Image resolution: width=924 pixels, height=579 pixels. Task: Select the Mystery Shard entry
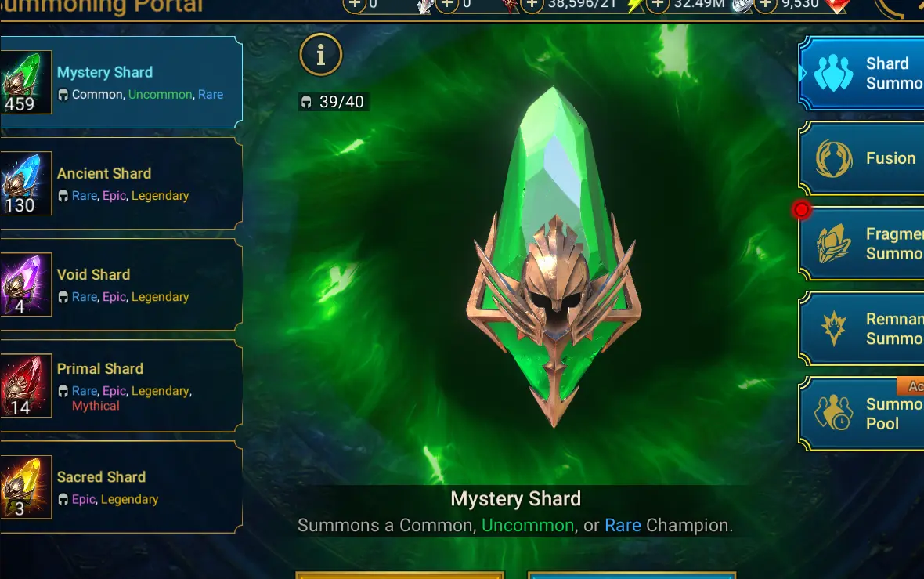121,82
